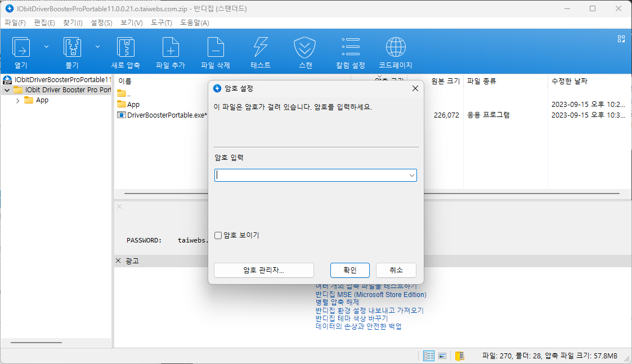Click the 암호 관리자... button
The image size is (632, 364).
[263, 270]
